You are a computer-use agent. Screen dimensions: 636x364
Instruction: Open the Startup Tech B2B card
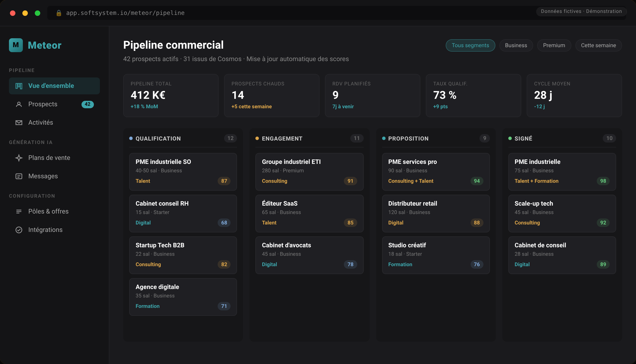pos(183,255)
